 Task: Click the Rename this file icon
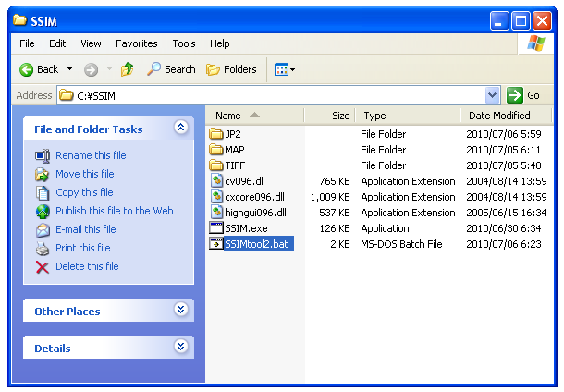(43, 155)
